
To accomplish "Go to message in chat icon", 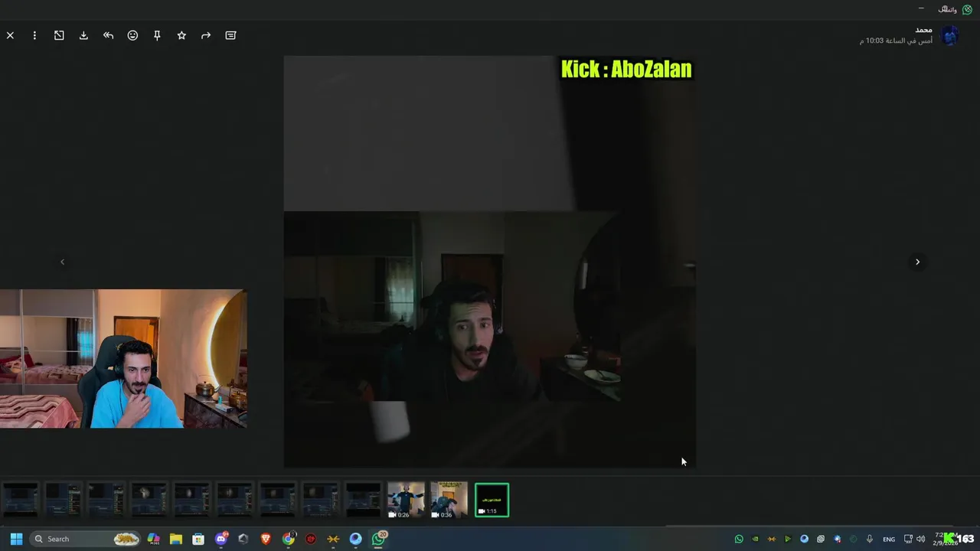I will [x=230, y=35].
